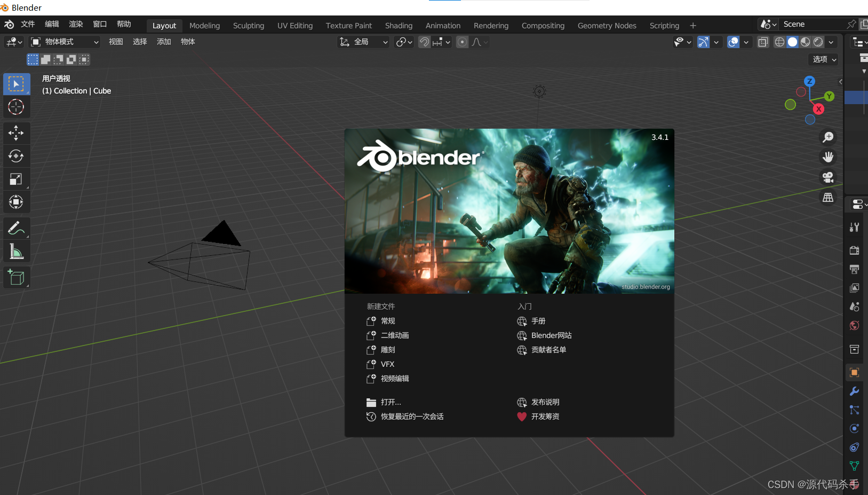Switch perspective/orthographic grid icon

[828, 198]
